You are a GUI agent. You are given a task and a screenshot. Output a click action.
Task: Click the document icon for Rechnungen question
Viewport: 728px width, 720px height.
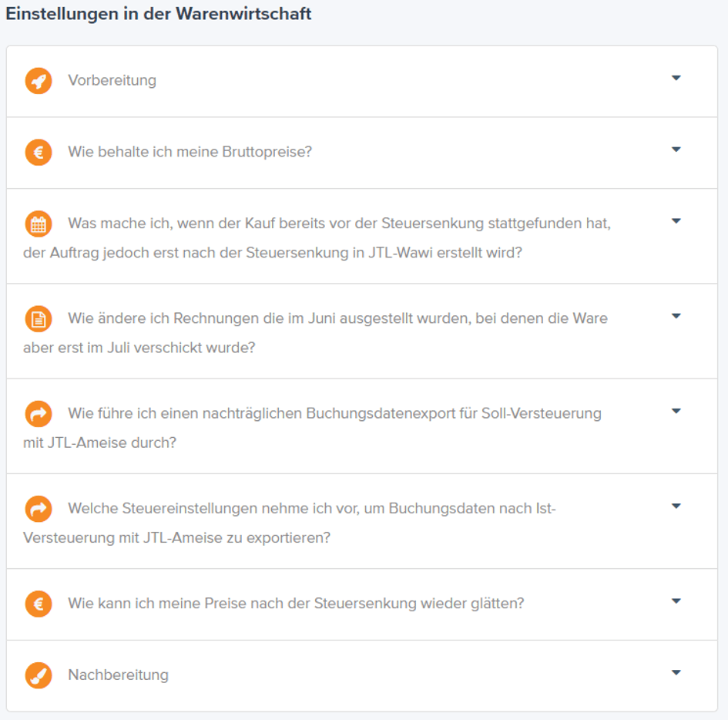(39, 318)
